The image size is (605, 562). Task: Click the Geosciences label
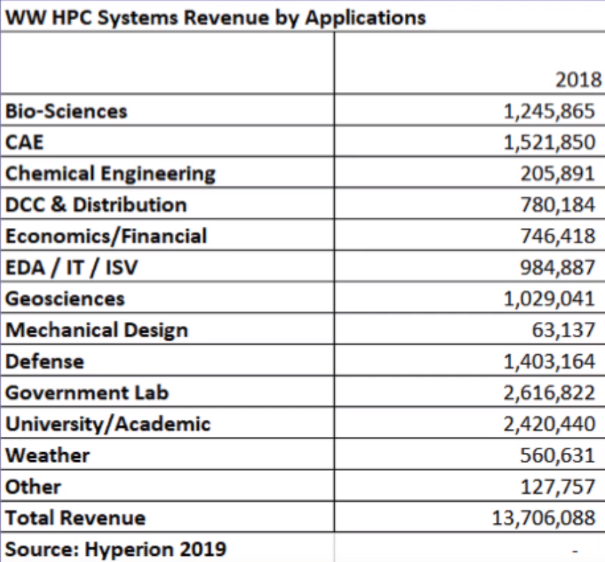tap(65, 299)
